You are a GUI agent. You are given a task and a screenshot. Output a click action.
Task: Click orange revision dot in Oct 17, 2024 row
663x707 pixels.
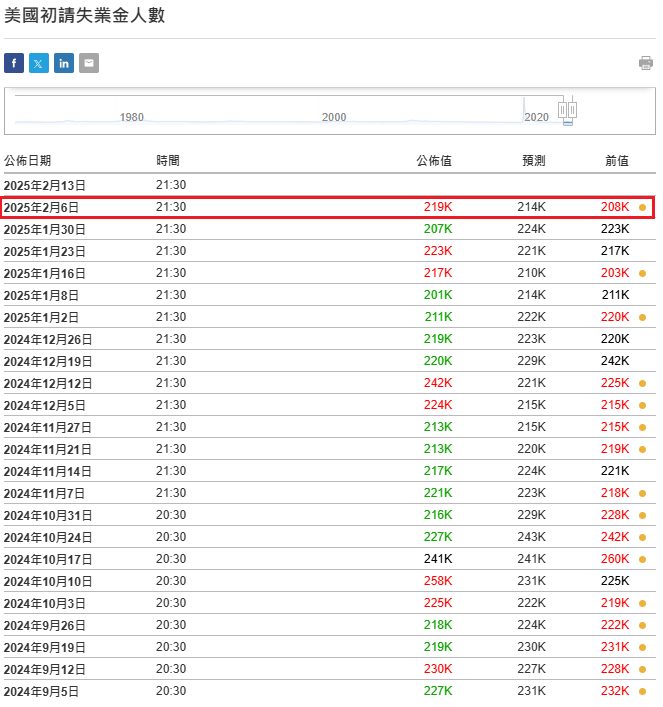tap(642, 559)
